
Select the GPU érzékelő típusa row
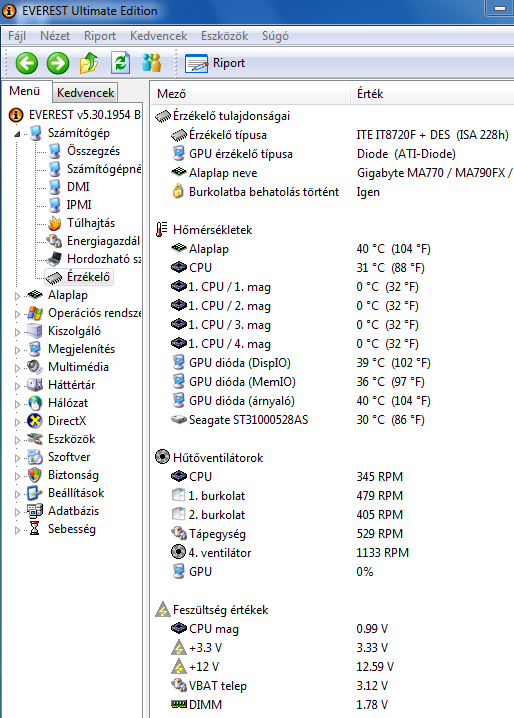coord(332,154)
